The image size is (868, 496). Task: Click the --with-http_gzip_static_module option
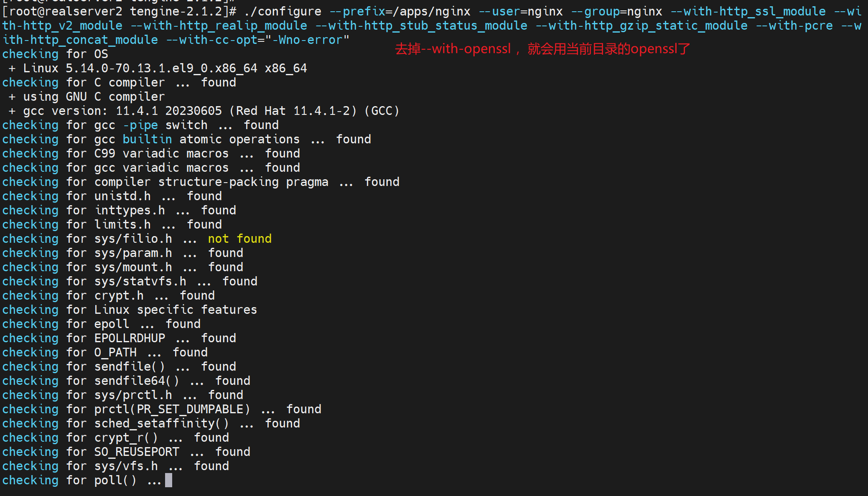(641, 25)
